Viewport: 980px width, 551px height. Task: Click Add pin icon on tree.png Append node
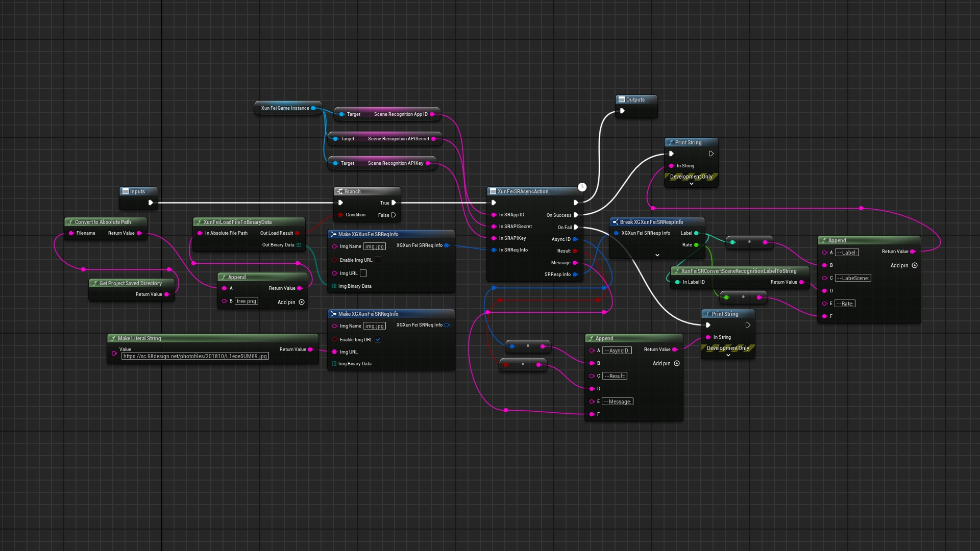[x=302, y=302]
